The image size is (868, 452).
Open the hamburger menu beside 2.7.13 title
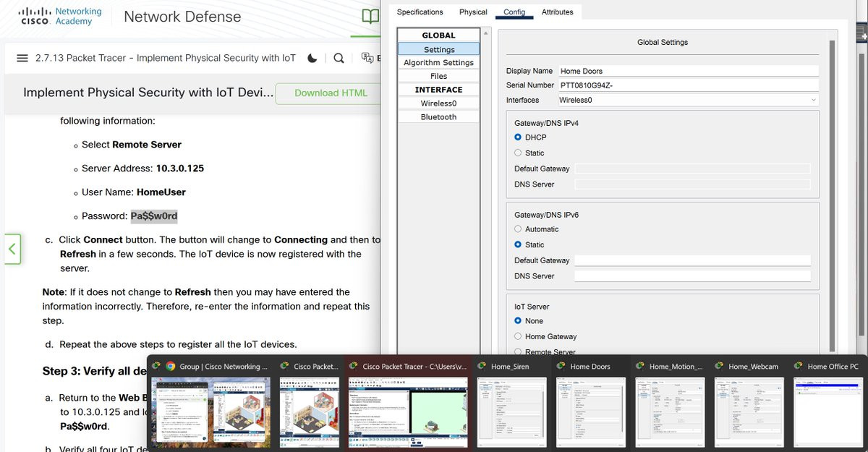tap(22, 58)
